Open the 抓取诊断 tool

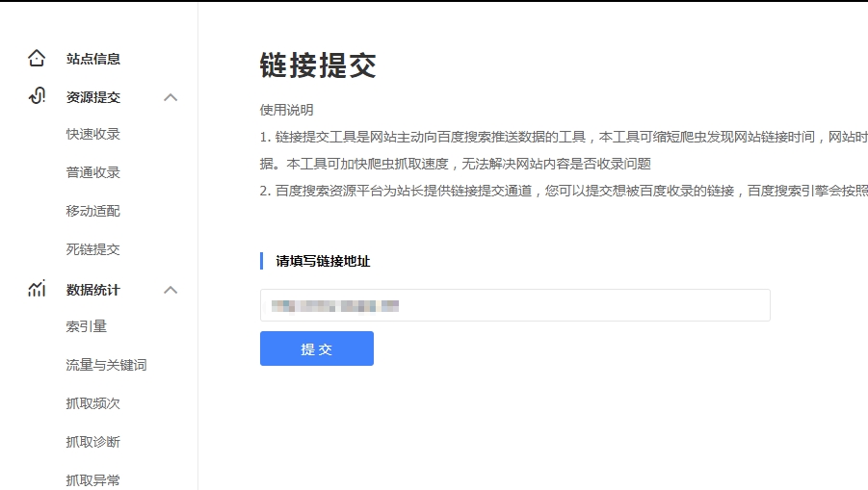93,442
